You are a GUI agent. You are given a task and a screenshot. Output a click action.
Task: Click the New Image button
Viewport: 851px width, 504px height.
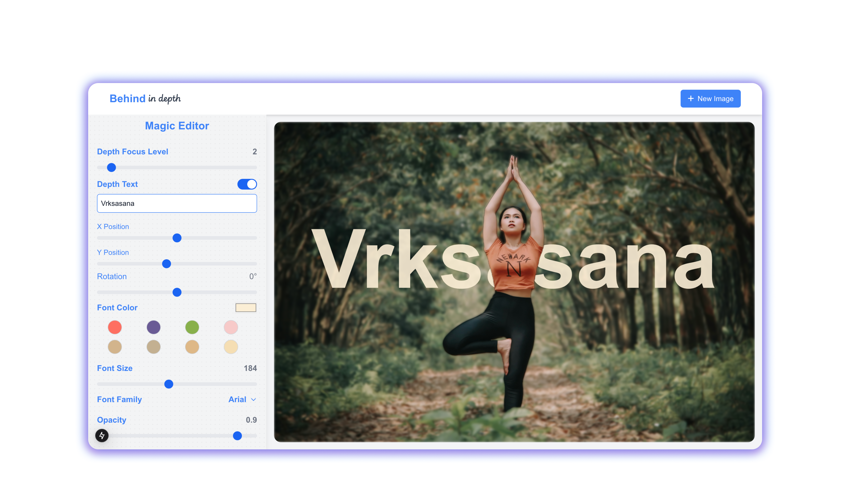point(710,99)
